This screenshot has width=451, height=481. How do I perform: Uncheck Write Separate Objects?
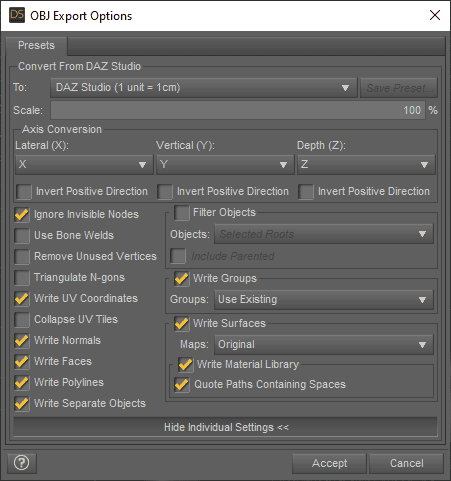22,403
